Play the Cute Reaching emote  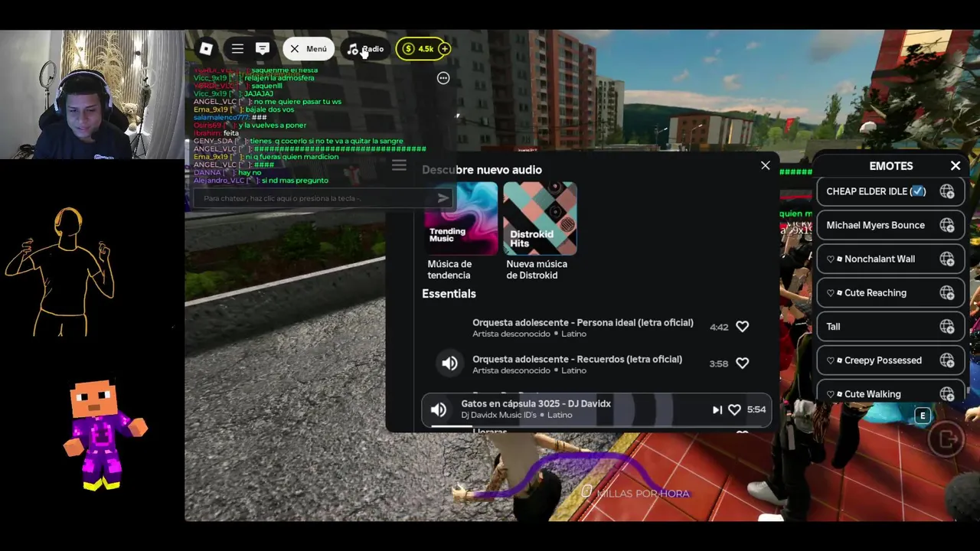[x=875, y=292]
